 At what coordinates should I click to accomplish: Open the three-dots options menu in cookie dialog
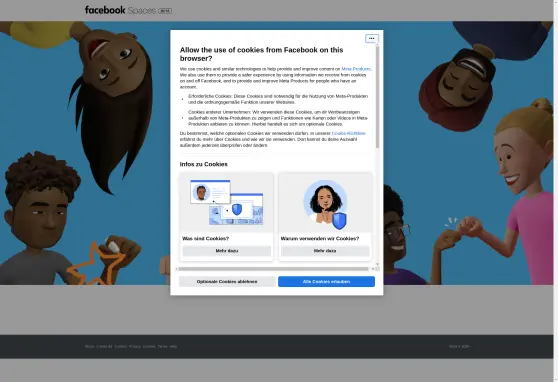(372, 38)
